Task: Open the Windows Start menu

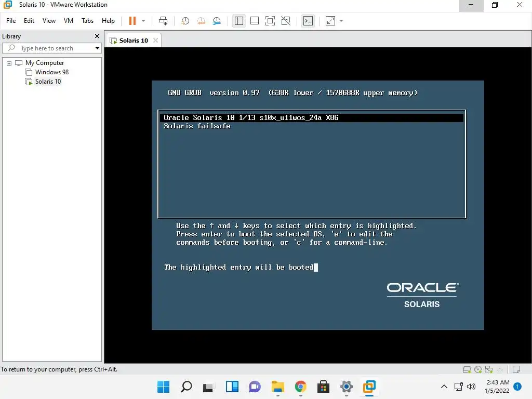Action: pyautogui.click(x=163, y=387)
